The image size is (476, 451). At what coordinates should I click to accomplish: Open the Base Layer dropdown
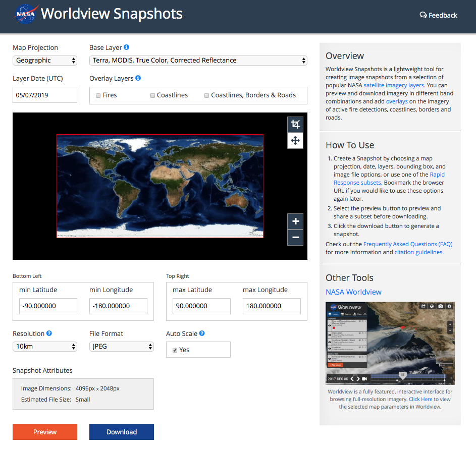pyautogui.click(x=198, y=61)
